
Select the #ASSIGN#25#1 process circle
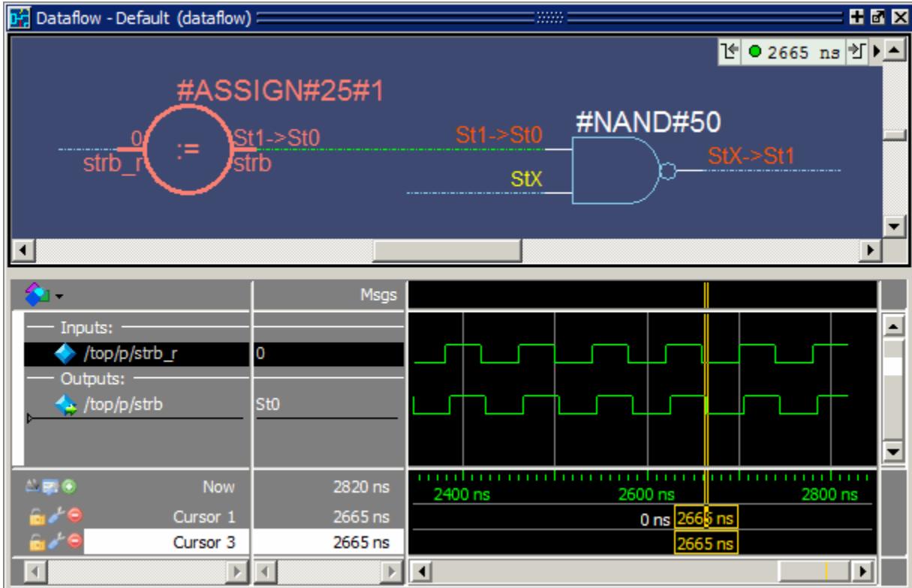pos(186,150)
